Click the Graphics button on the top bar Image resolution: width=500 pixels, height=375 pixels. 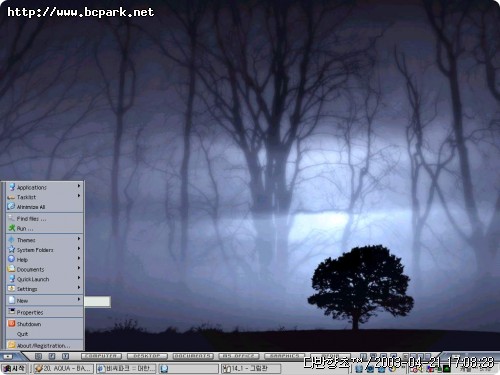[x=285, y=356]
